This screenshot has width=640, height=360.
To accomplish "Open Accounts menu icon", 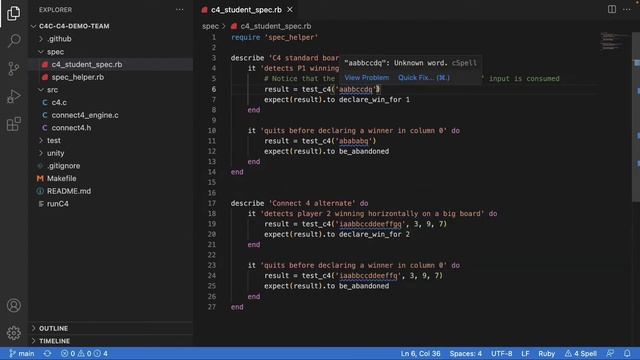I will coord(13,305).
